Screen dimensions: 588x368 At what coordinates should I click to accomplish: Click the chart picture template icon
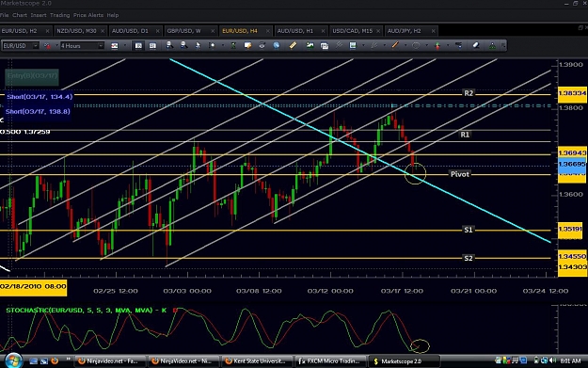(x=353, y=45)
